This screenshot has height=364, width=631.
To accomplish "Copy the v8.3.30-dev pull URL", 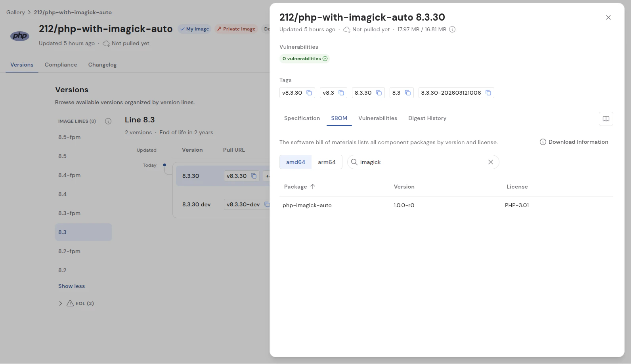I will click(x=267, y=204).
